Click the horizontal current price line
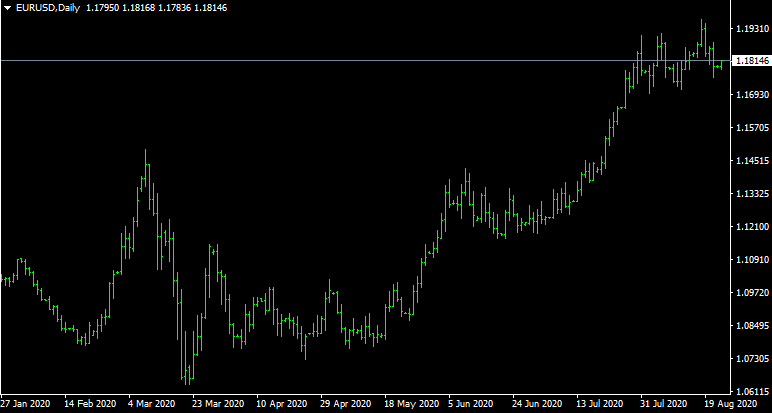This screenshot has width=772, height=413. (365, 61)
